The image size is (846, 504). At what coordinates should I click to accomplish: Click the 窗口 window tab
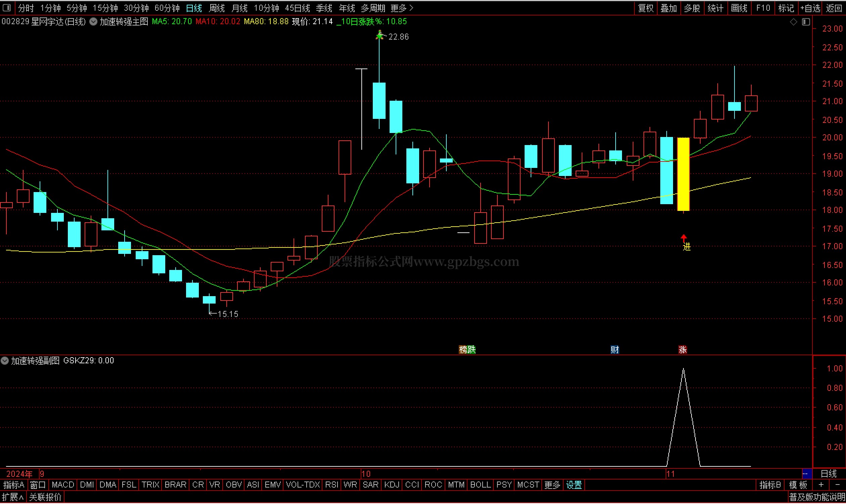[x=38, y=485]
